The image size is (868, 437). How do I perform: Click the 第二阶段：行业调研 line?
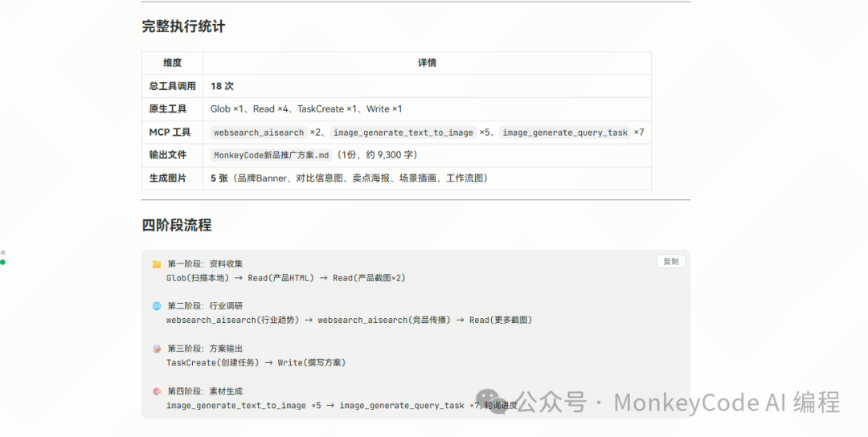205,306
